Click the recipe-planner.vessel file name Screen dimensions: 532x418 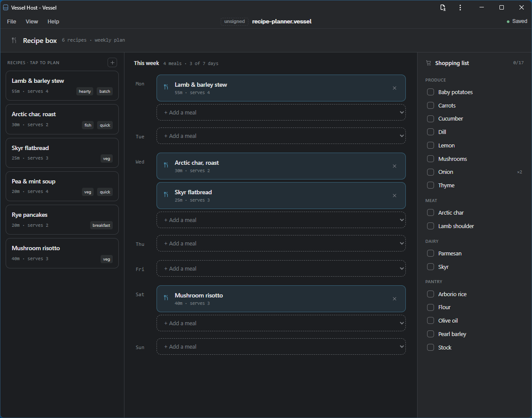tap(282, 21)
